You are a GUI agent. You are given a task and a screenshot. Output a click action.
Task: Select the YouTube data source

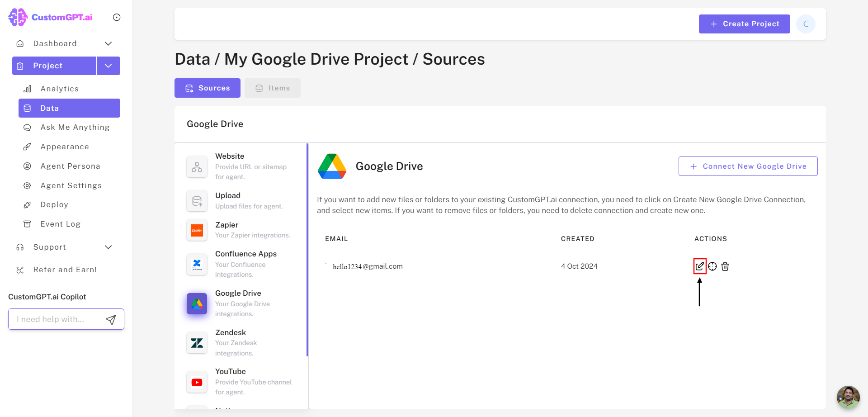241,381
